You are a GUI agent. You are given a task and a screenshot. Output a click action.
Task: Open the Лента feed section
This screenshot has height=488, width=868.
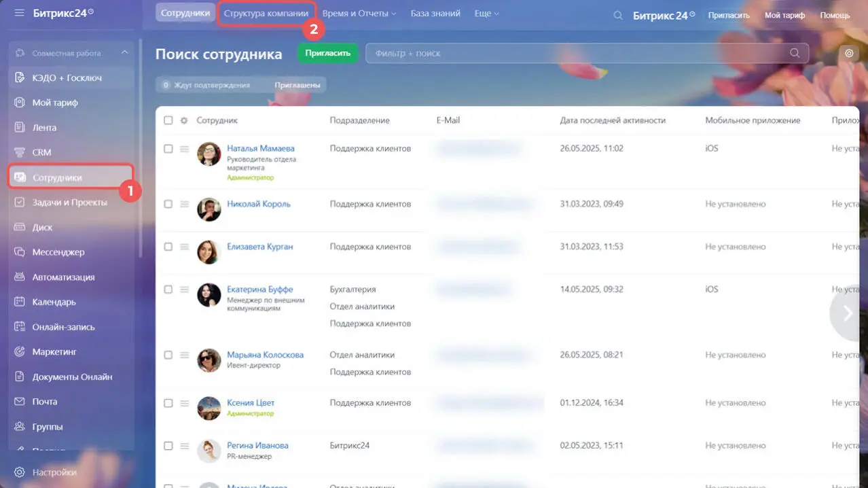click(48, 127)
